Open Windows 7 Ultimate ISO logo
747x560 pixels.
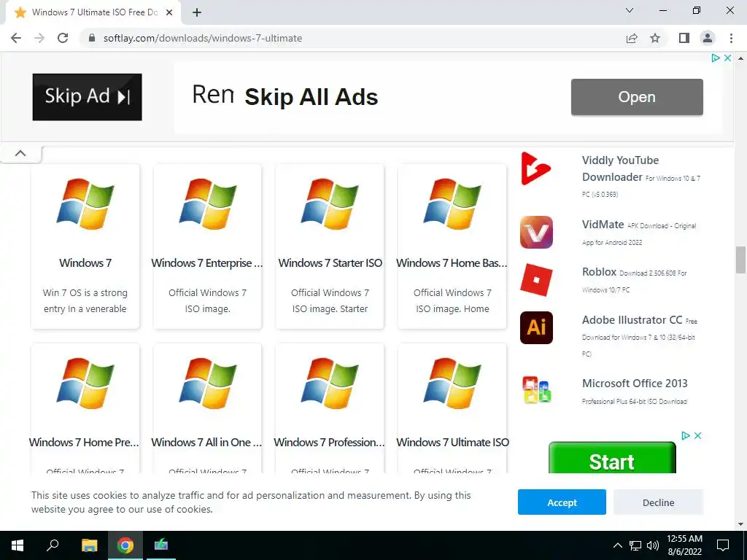tap(452, 384)
